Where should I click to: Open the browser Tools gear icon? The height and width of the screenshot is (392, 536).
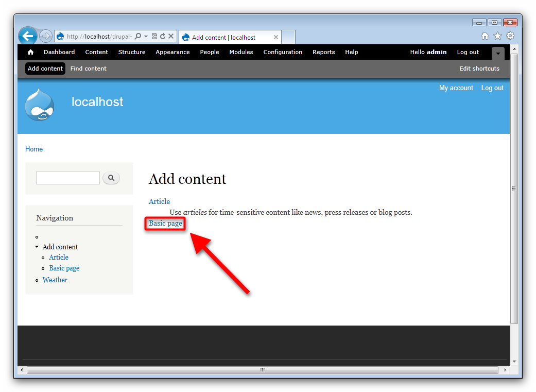pyautogui.click(x=510, y=36)
